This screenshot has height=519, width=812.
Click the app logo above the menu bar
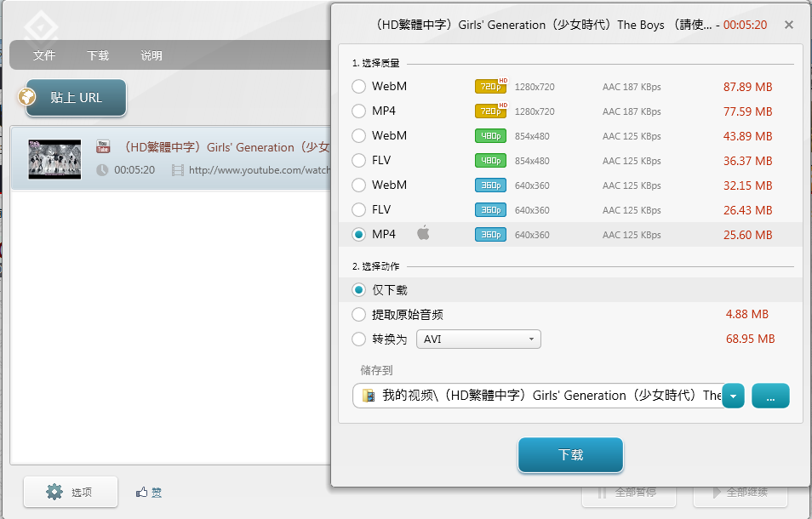(41, 26)
